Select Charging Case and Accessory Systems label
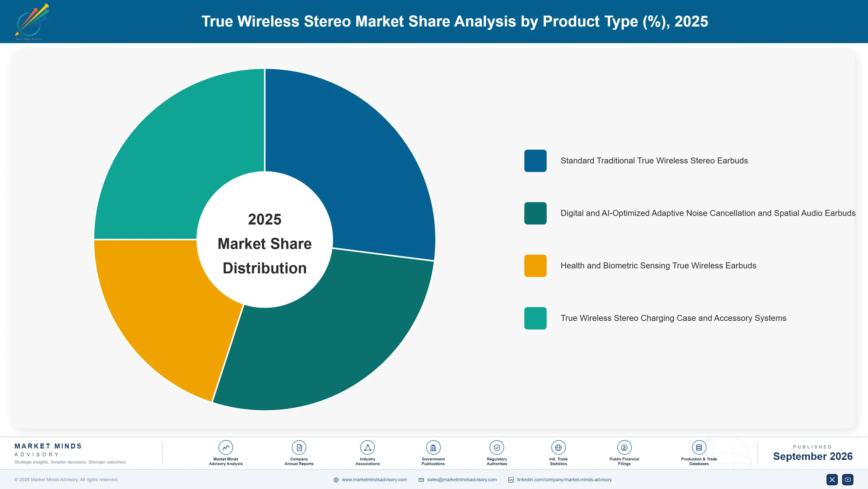 click(673, 318)
